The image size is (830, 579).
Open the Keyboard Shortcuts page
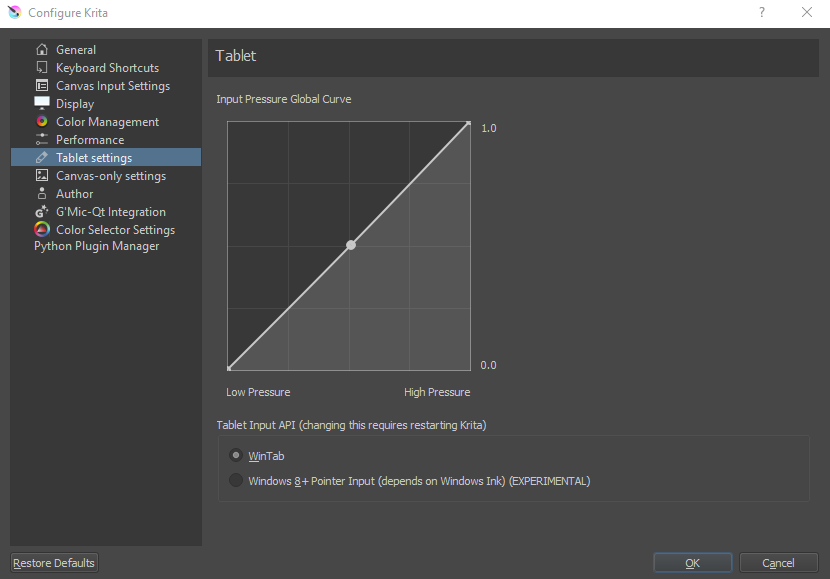tap(106, 68)
